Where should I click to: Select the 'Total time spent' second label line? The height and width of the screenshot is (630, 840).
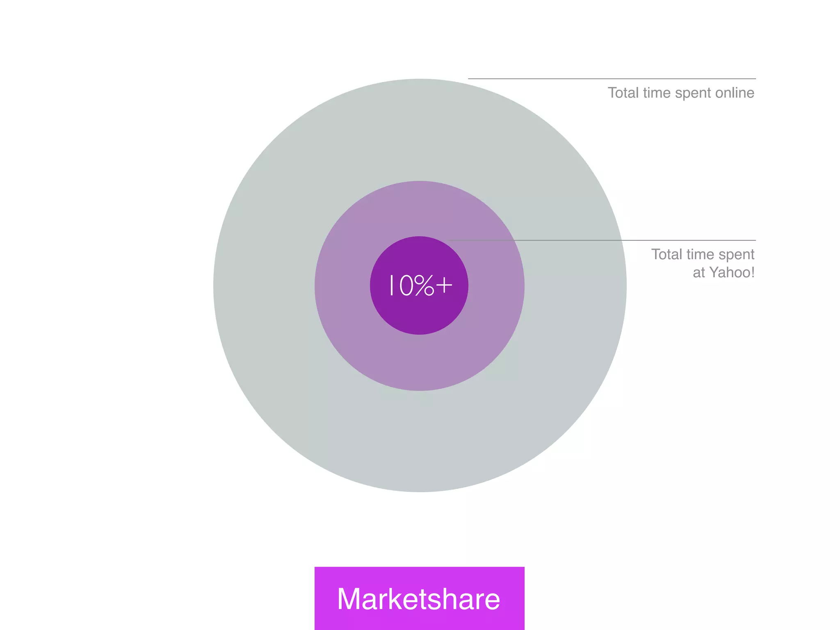click(x=703, y=255)
